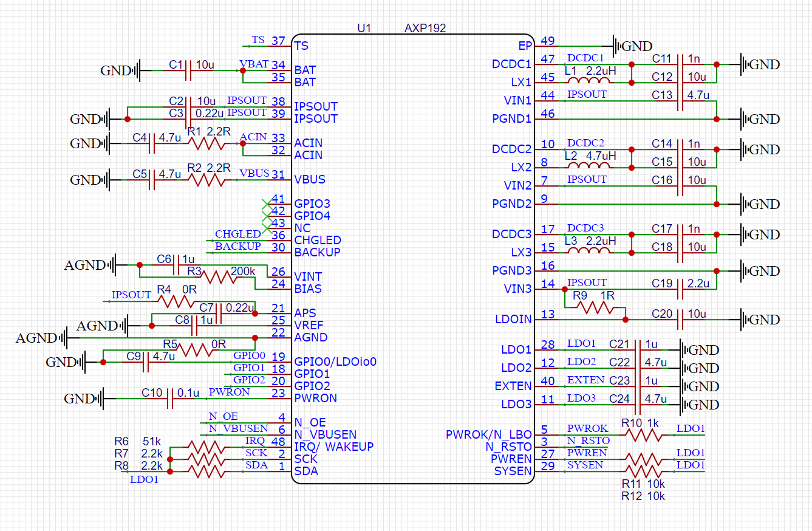Click the PWROK/N_LBO pin name
This screenshot has height=531, width=812.
(489, 435)
